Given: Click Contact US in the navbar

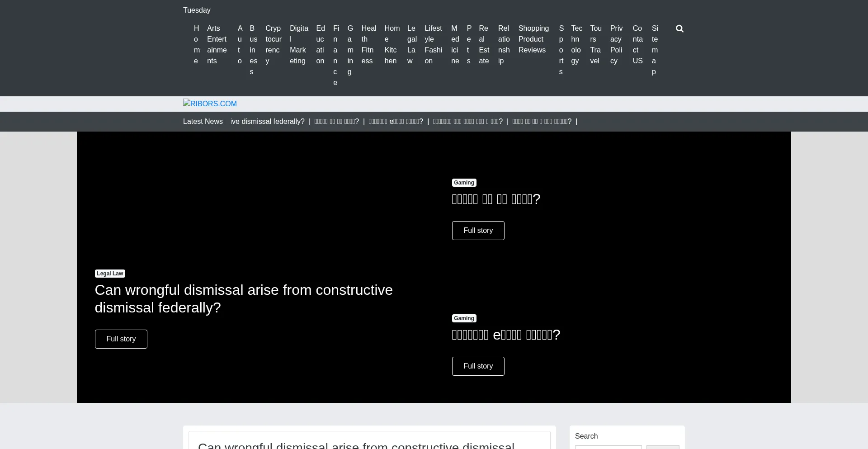Looking at the screenshot, I should click(637, 44).
